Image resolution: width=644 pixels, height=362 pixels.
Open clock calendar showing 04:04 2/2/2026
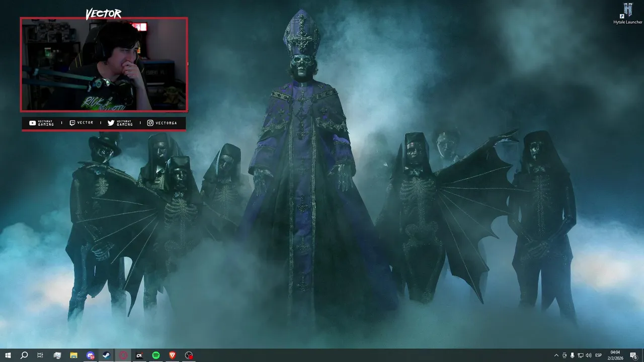click(616, 355)
